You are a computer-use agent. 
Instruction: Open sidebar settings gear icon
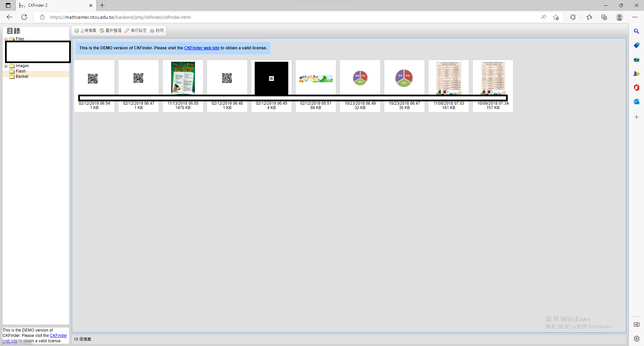tap(636, 339)
